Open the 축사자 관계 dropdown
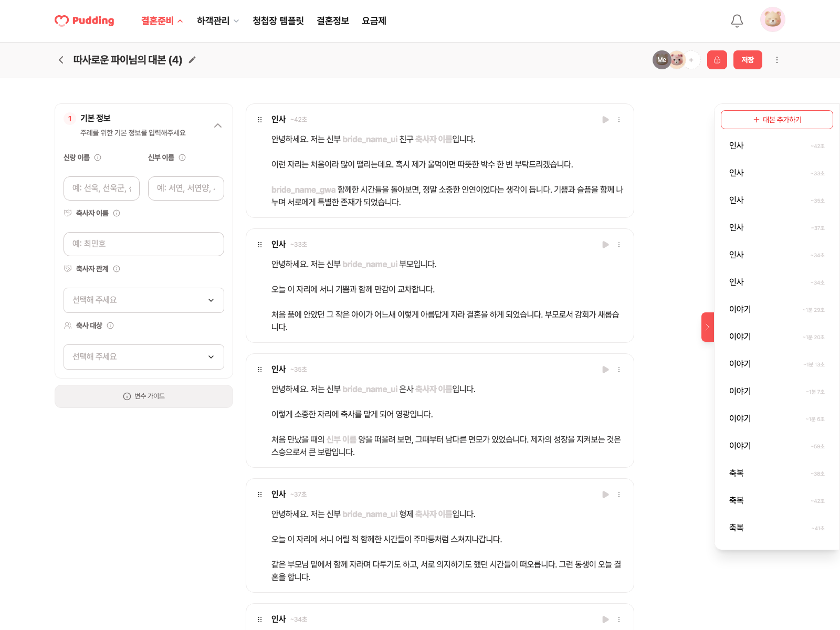 144,300
